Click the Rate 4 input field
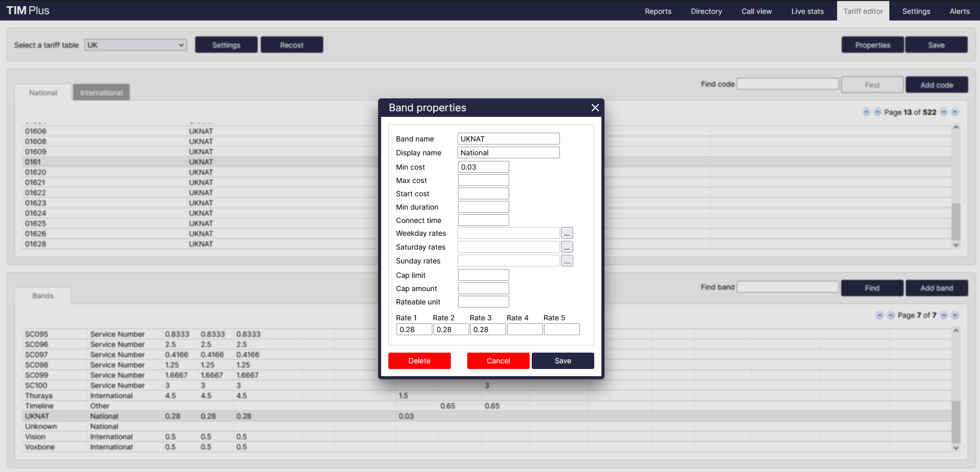 click(525, 330)
